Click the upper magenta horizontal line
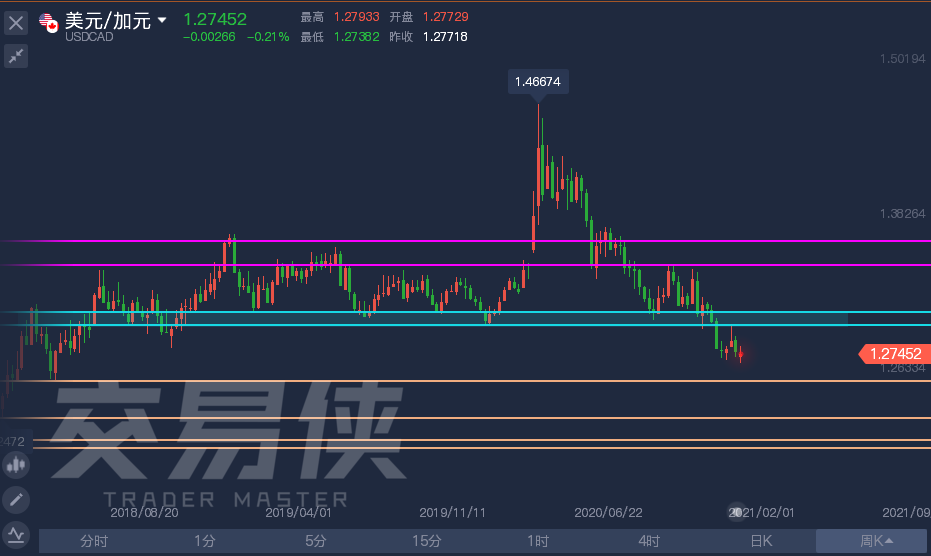This screenshot has width=931, height=556. tap(400, 241)
